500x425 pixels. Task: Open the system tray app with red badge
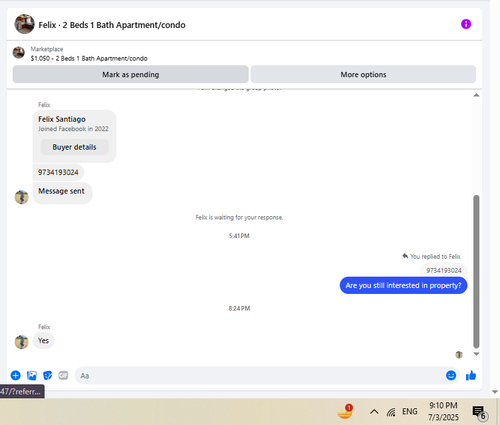tap(345, 412)
